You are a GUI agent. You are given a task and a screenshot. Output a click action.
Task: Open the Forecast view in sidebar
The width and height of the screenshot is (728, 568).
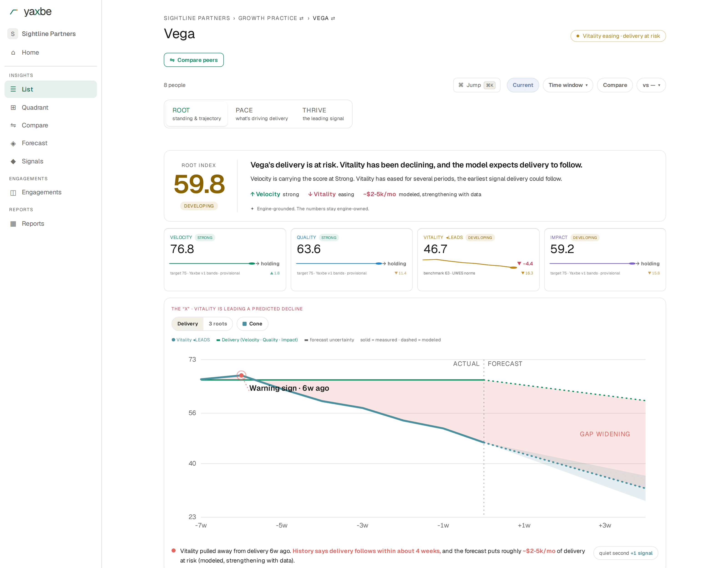pyautogui.click(x=51, y=143)
